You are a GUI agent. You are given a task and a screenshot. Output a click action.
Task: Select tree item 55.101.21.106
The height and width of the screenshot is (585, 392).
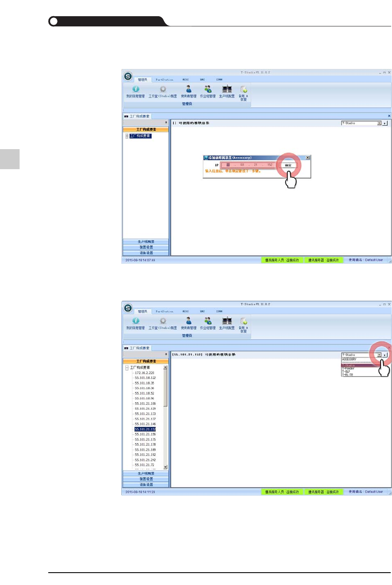[145, 403]
